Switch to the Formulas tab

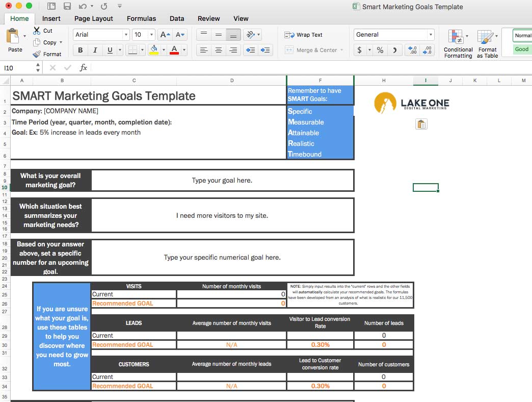pos(141,18)
